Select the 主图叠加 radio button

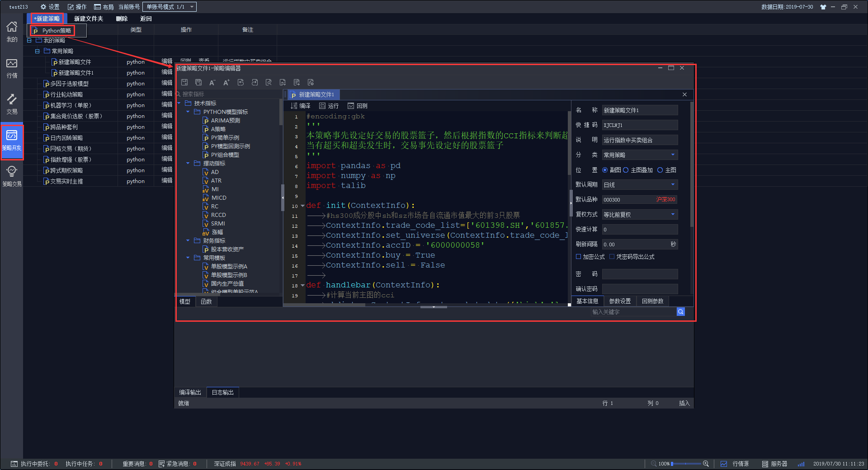pyautogui.click(x=626, y=170)
